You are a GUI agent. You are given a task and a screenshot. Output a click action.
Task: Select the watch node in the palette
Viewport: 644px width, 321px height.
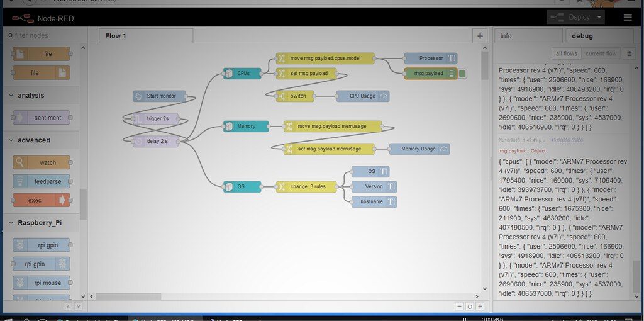coord(42,162)
